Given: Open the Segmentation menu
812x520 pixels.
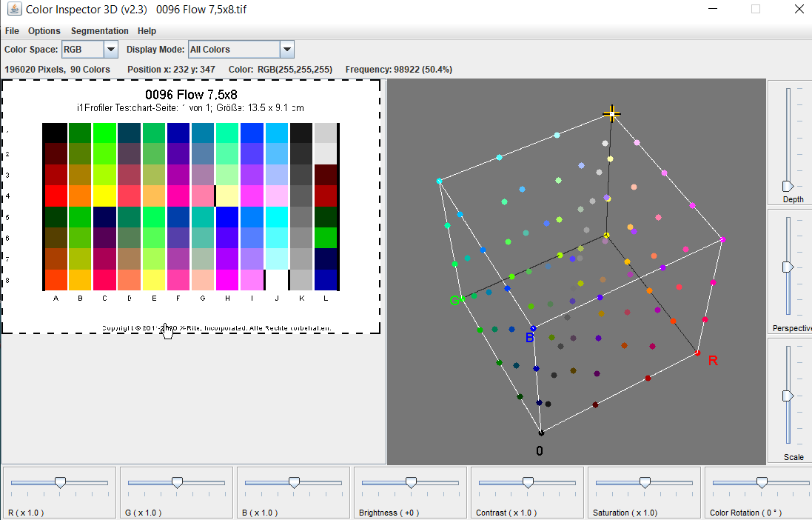Looking at the screenshot, I should (x=99, y=31).
